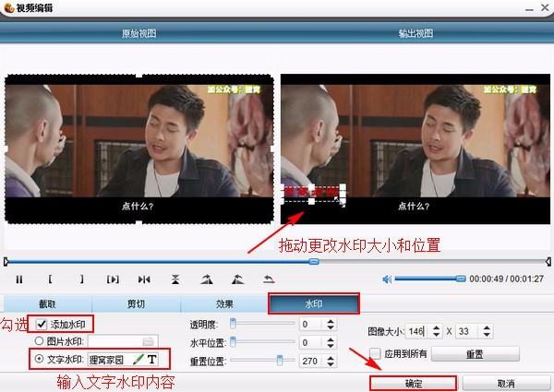Click the image width field showing 146
The width and height of the screenshot is (554, 392).
click(418, 331)
